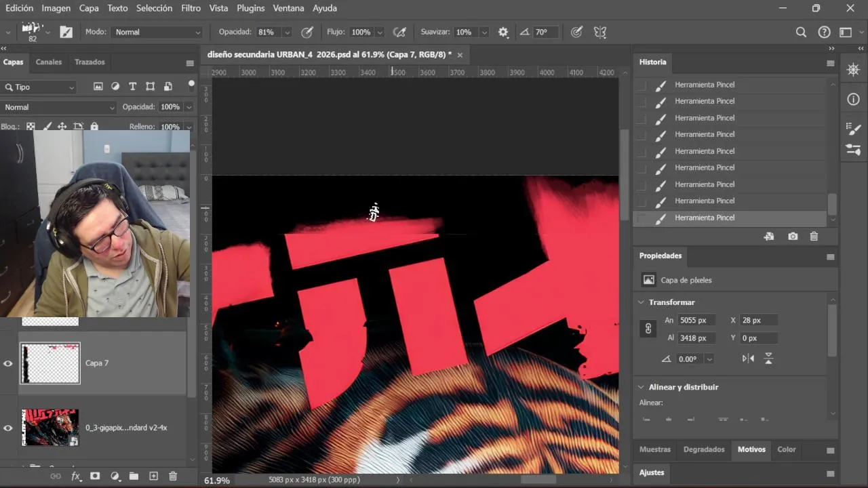Select the Capa 7 layer thumbnail
This screenshot has width=868, height=488.
coord(50,363)
